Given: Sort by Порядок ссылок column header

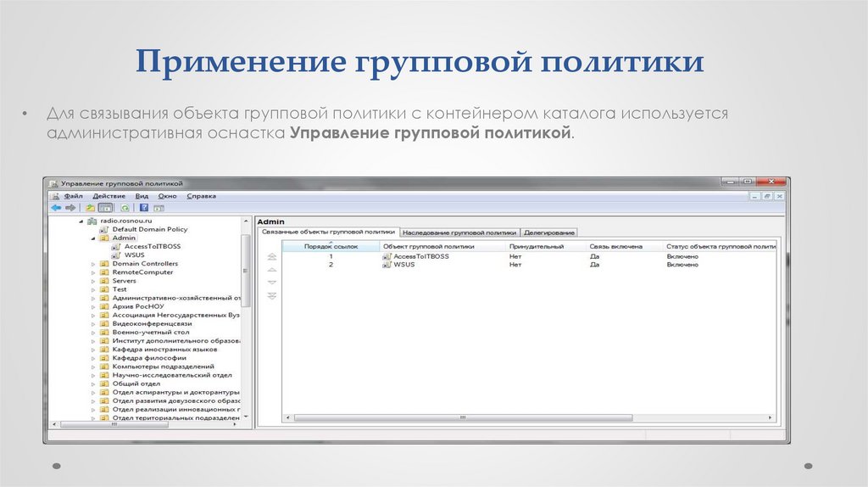Looking at the screenshot, I should (331, 247).
